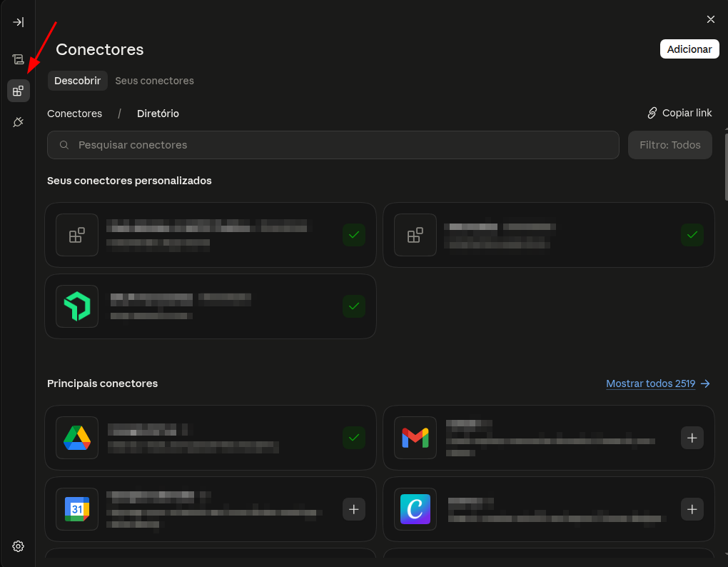The image size is (728, 567).
Task: Click the Principais conectores heading
Action: coord(102,383)
